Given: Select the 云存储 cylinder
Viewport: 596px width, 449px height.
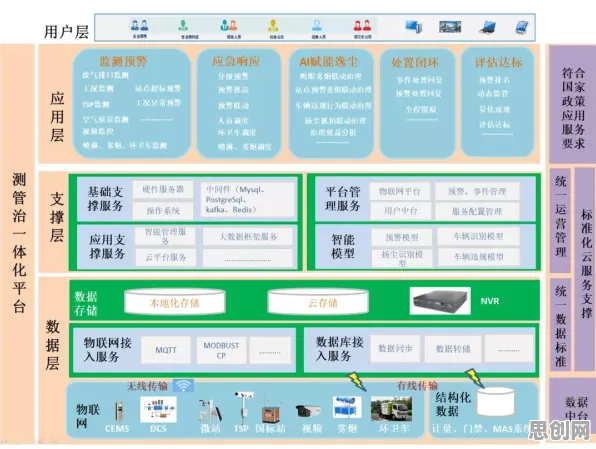Looking at the screenshot, I should pyautogui.click(x=318, y=302).
